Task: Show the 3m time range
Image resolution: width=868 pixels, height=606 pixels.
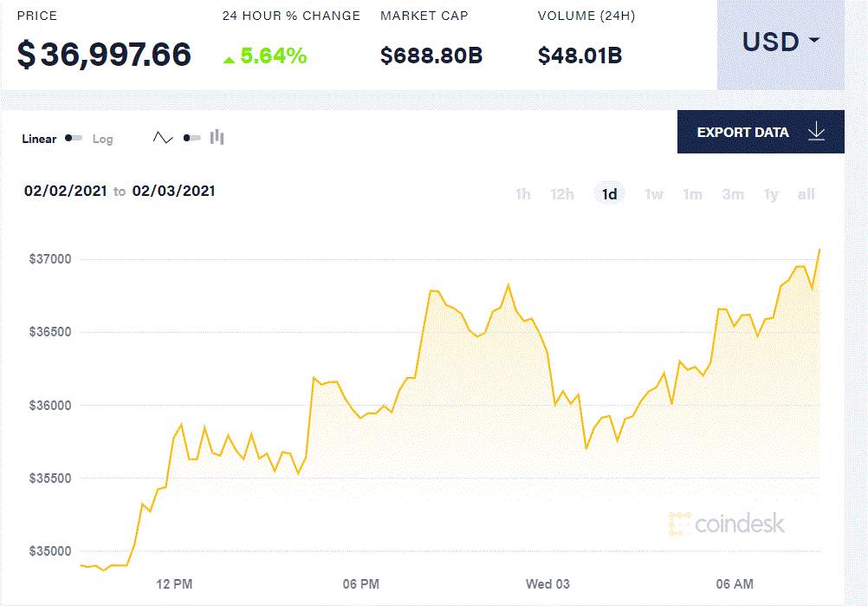Action: tap(733, 194)
